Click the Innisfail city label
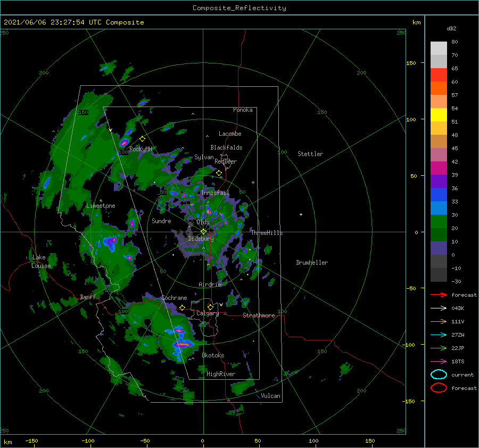Image resolution: width=479 pixels, height=448 pixels. click(x=215, y=193)
